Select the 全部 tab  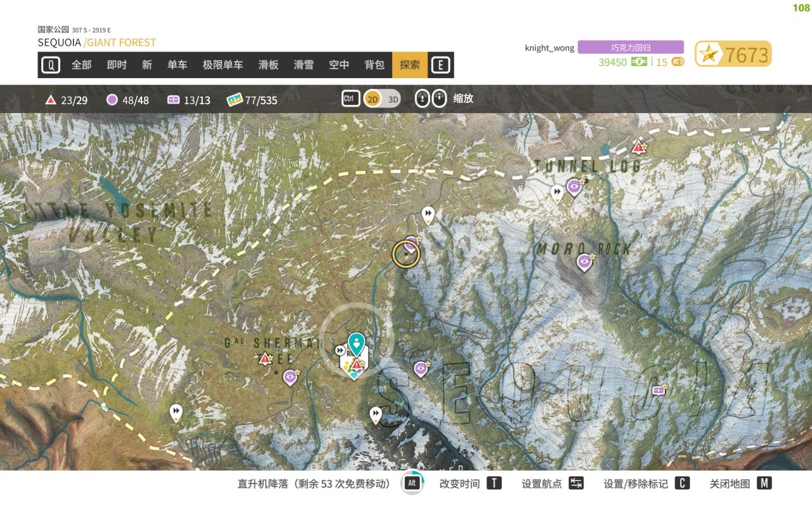(x=81, y=65)
